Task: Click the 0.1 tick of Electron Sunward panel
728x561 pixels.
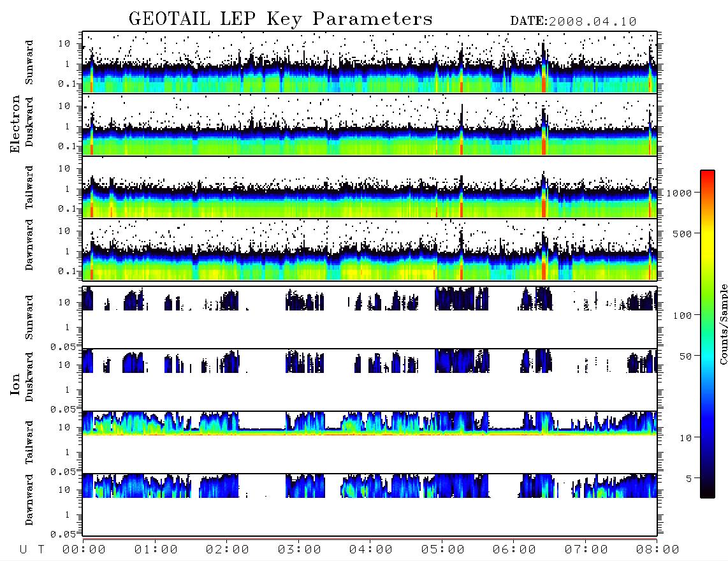Action: point(67,84)
